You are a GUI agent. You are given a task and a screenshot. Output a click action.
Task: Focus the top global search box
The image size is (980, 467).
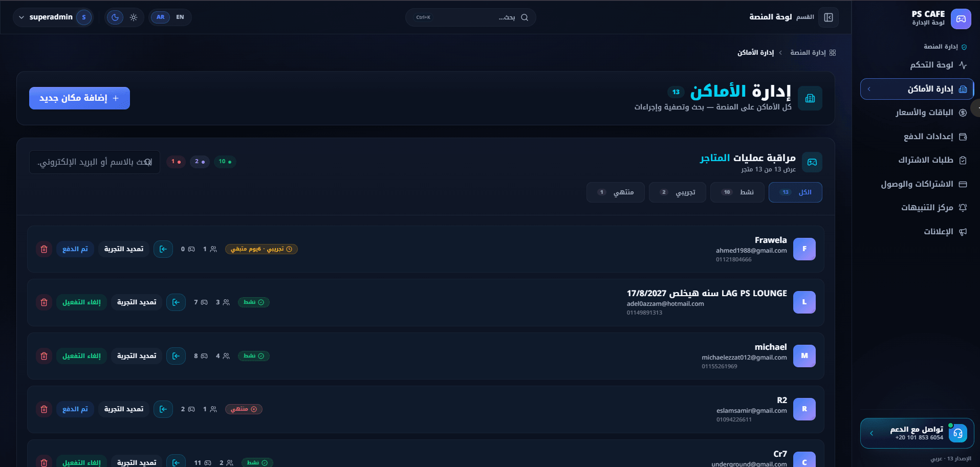coord(471,17)
